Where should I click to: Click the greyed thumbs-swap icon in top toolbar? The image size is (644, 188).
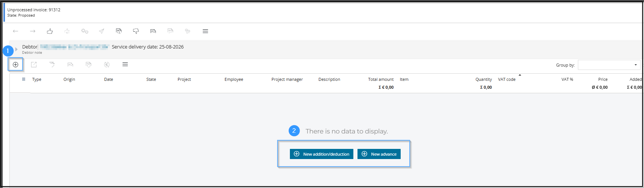click(67, 31)
